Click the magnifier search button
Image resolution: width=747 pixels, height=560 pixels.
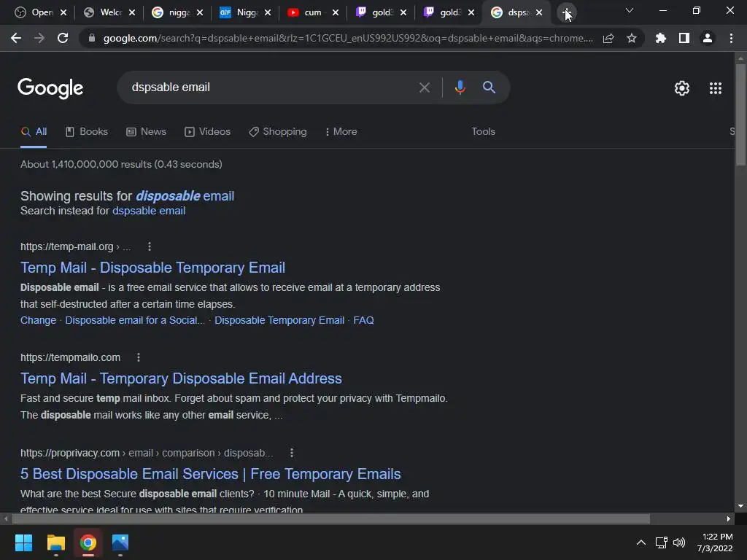489,87
